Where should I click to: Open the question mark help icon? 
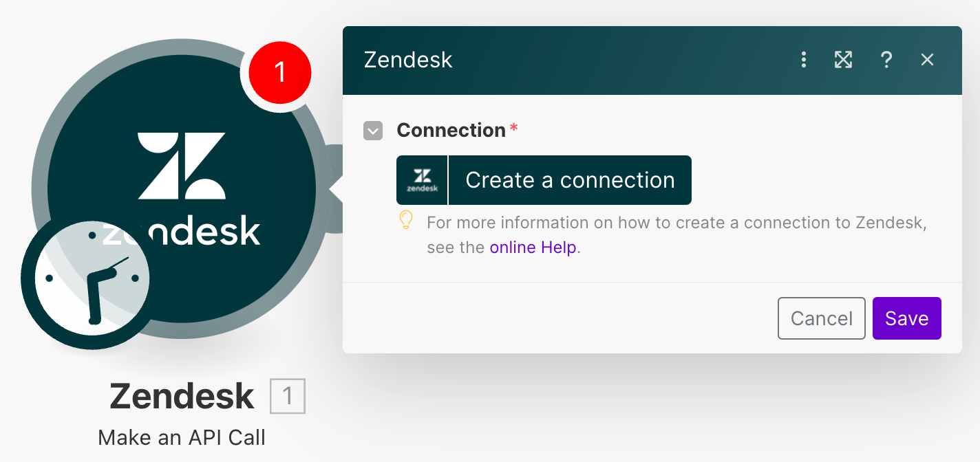click(886, 60)
